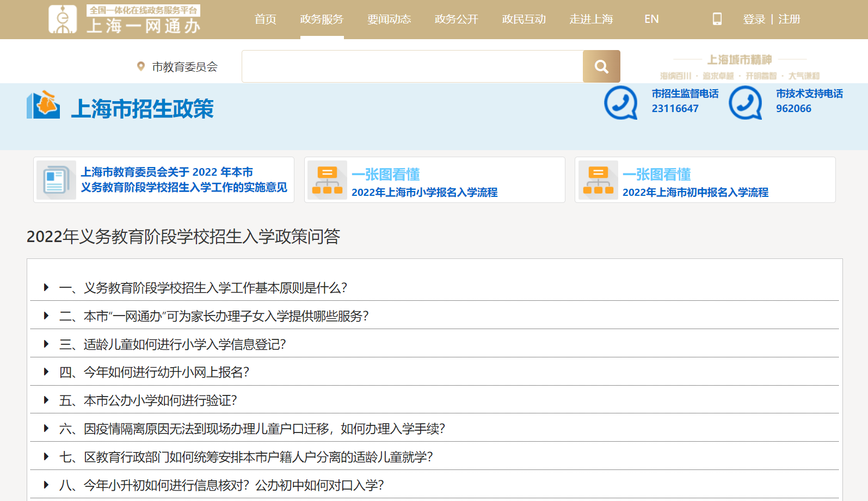Click the 市教育委员会 department label
Screen dimensions: 868x501
click(185, 67)
